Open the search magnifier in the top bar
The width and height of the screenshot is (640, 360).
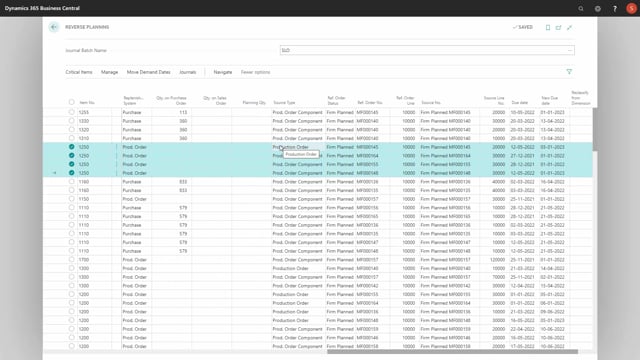tap(581, 8)
